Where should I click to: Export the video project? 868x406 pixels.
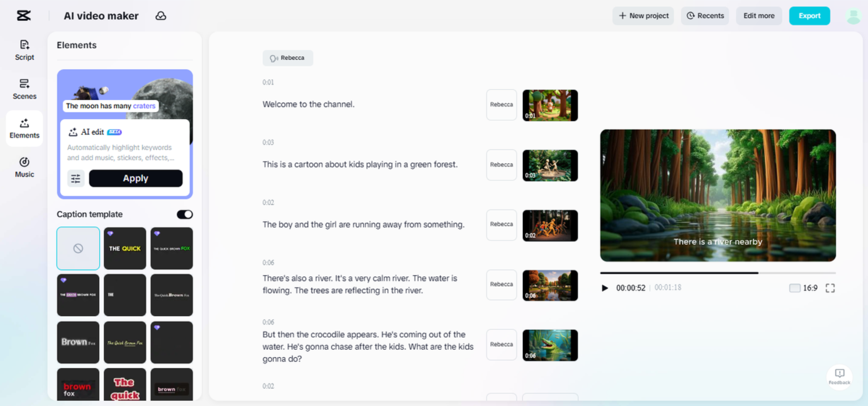[809, 16]
